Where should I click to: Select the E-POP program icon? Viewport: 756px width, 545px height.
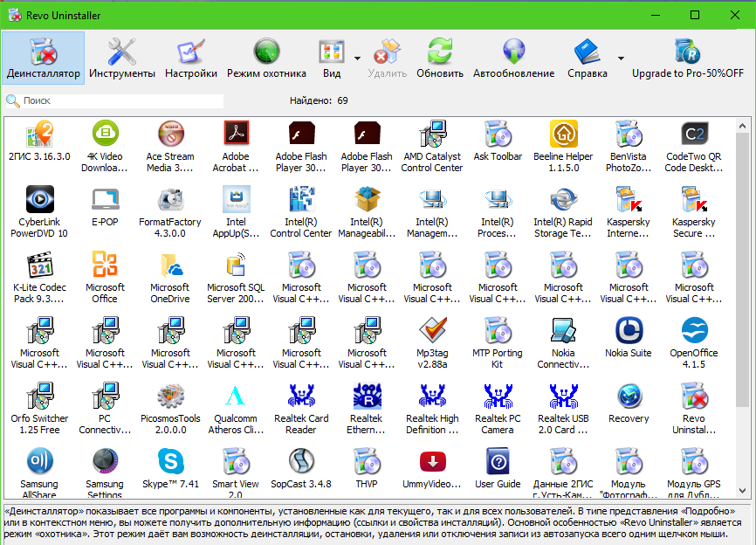[x=105, y=199]
